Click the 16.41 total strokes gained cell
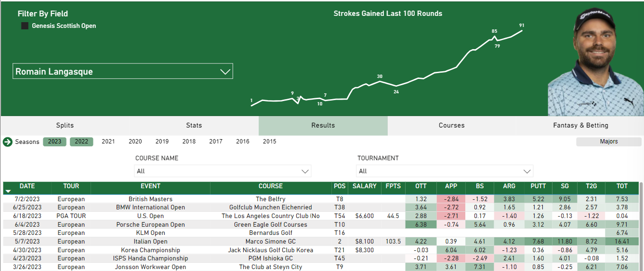Viewport: 644px width, 271px height. pyautogui.click(x=622, y=242)
